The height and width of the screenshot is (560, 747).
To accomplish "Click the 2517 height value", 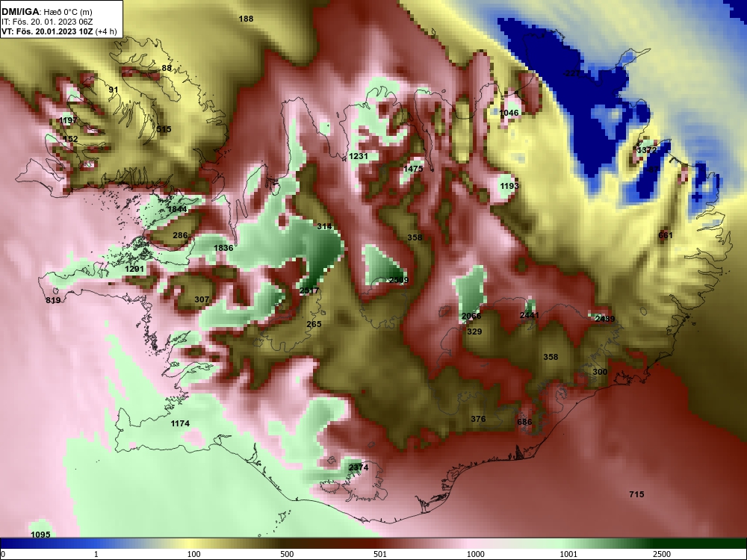I will pos(309,291).
